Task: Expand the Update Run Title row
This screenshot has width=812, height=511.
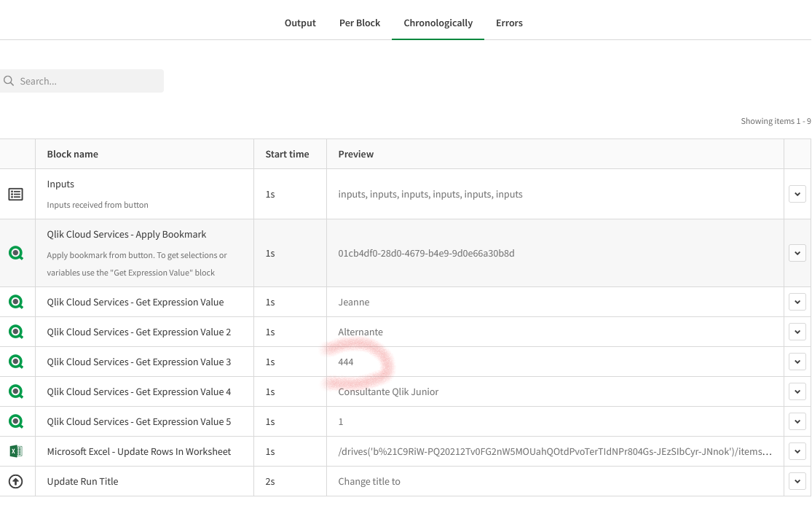Action: click(x=797, y=481)
